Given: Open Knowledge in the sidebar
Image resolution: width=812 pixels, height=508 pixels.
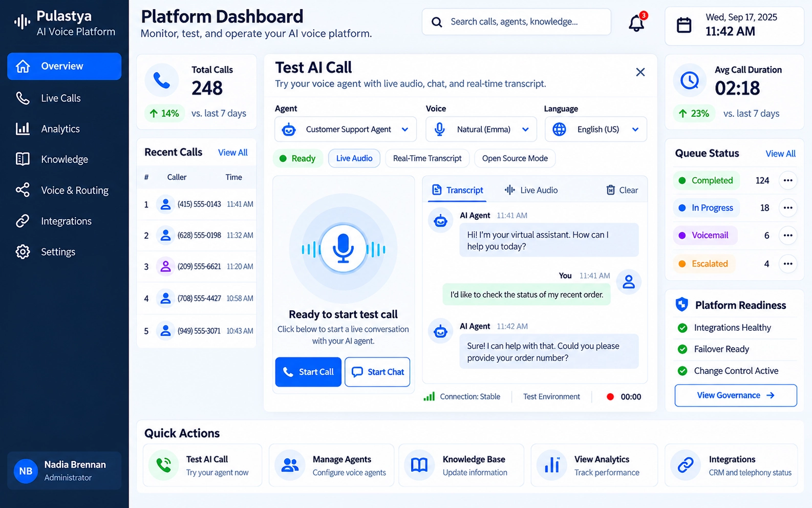Looking at the screenshot, I should tap(65, 159).
